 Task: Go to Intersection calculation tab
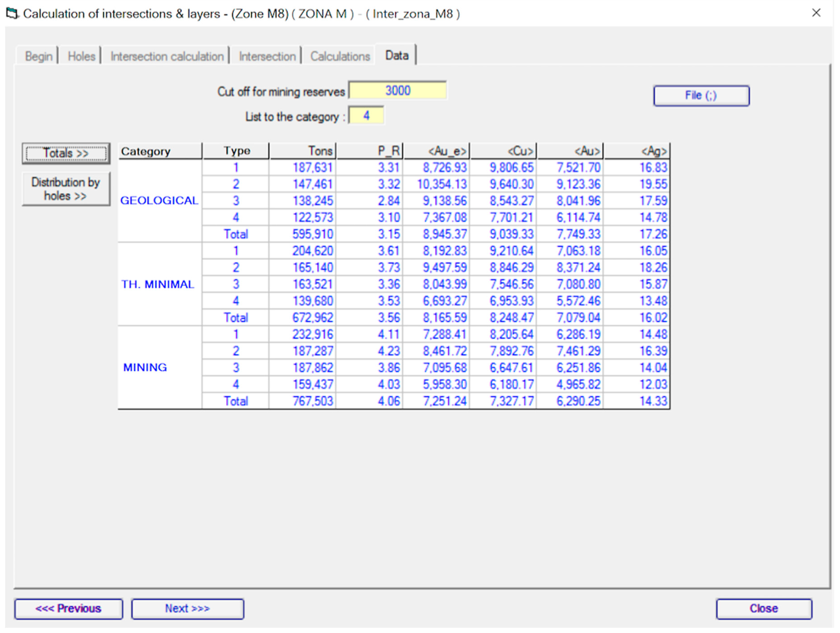pyautogui.click(x=167, y=56)
